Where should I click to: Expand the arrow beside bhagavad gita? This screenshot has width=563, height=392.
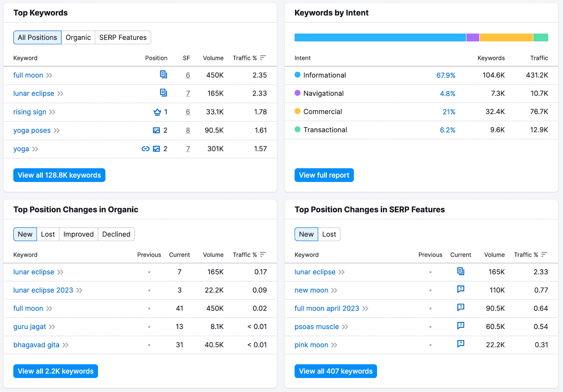pos(65,345)
